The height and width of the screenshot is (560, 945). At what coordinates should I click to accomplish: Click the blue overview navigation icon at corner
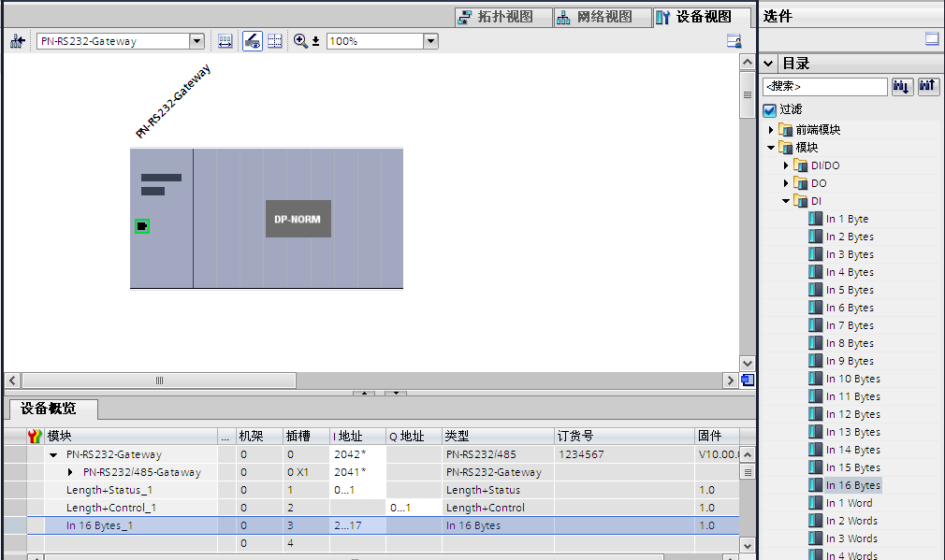tap(748, 380)
